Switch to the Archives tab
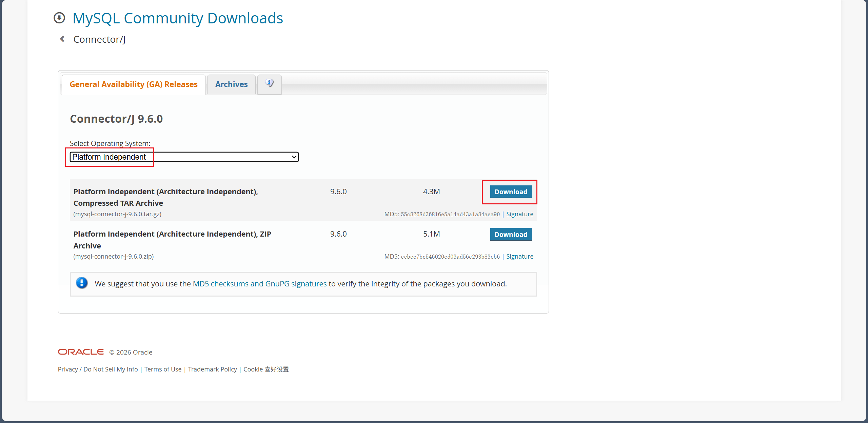The image size is (868, 423). point(231,84)
